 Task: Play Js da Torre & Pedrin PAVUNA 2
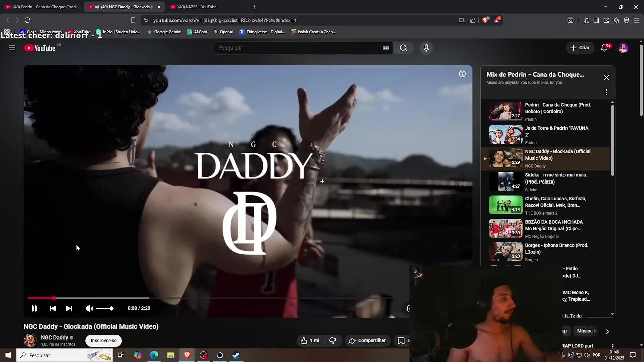[546, 135]
